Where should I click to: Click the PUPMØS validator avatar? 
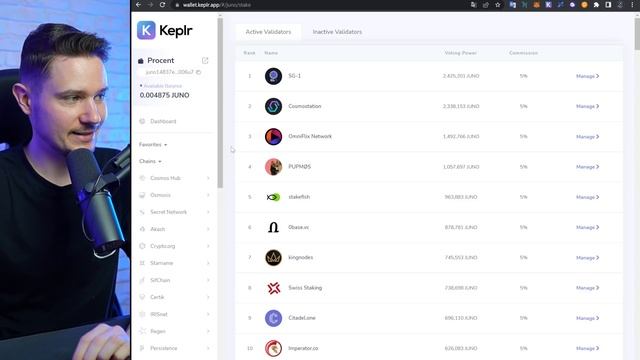[273, 167]
